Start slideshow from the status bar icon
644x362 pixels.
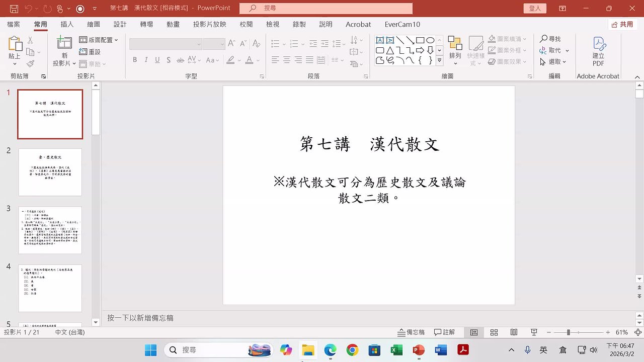point(534,332)
